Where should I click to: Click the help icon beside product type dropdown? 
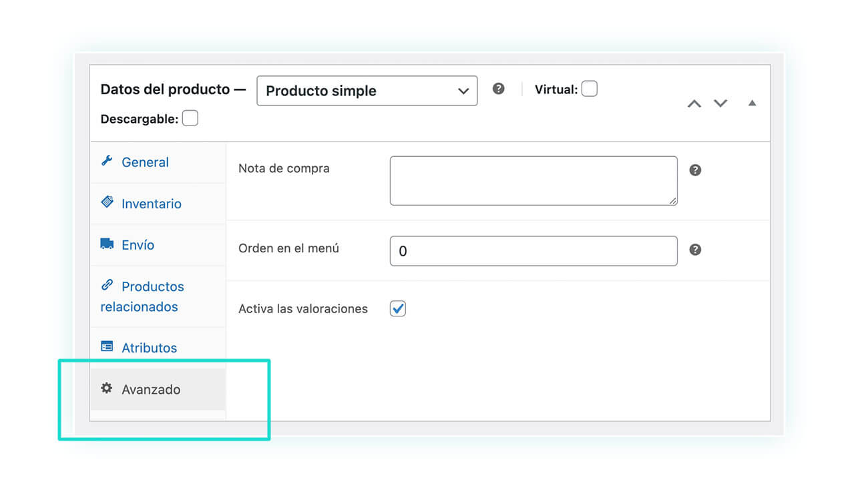coord(498,89)
